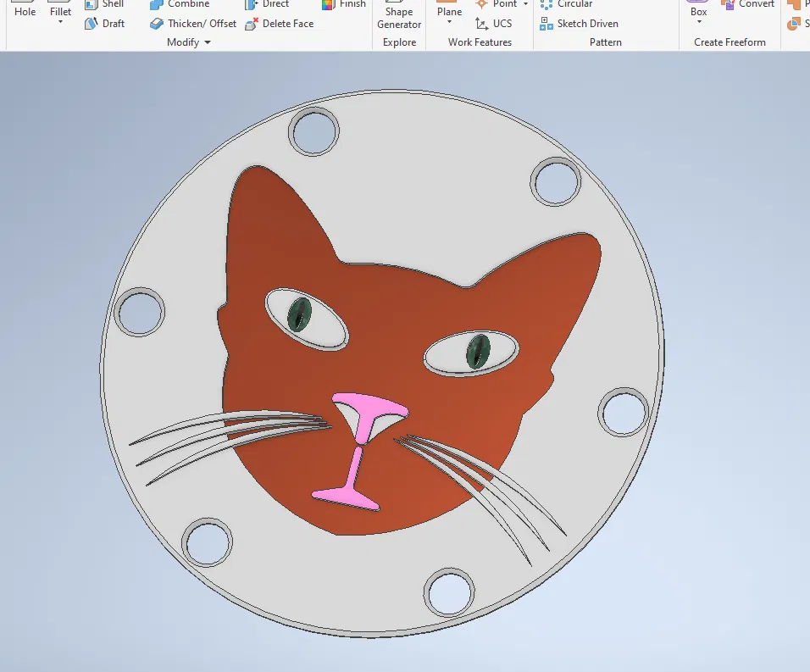Choose the Combine tool
Image resolution: width=810 pixels, height=672 pixels.
coord(180,4)
